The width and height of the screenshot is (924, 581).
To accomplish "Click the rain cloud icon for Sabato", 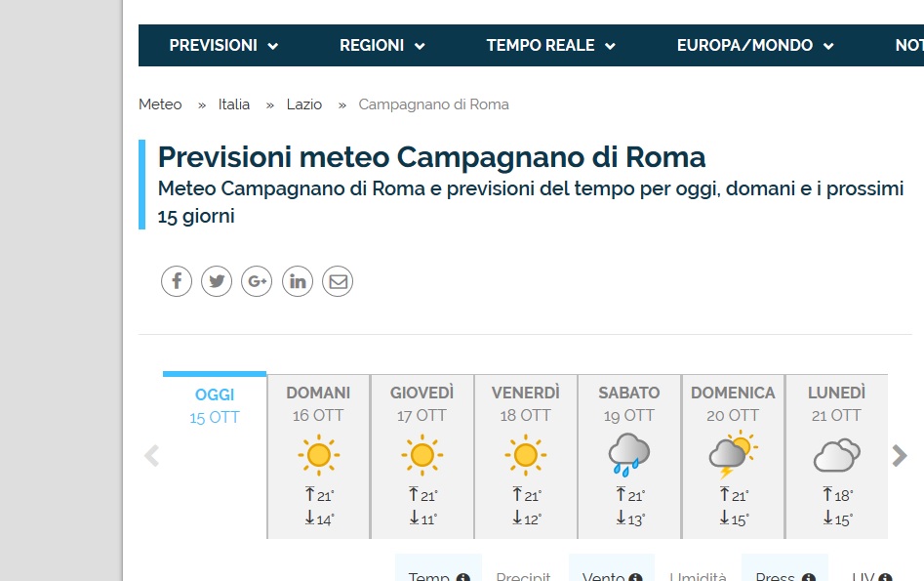I will point(629,455).
